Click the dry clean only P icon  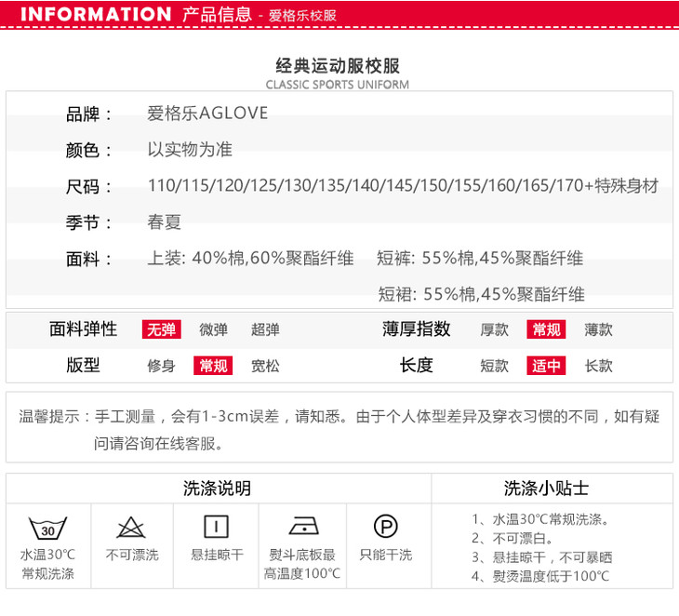[x=385, y=527]
